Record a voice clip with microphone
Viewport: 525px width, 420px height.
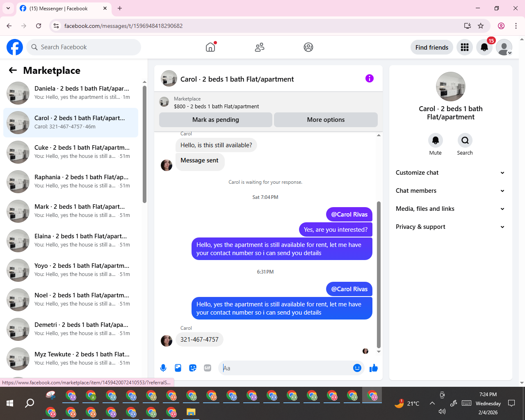coord(163,368)
